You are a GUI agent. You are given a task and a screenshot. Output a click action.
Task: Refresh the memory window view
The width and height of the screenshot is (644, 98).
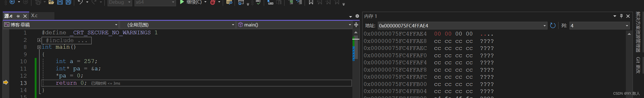coord(553,26)
